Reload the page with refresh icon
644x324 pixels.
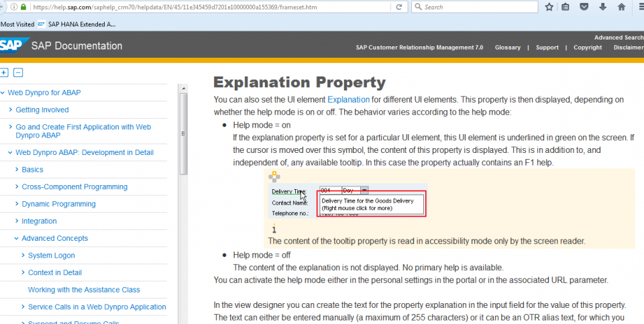coord(399,7)
